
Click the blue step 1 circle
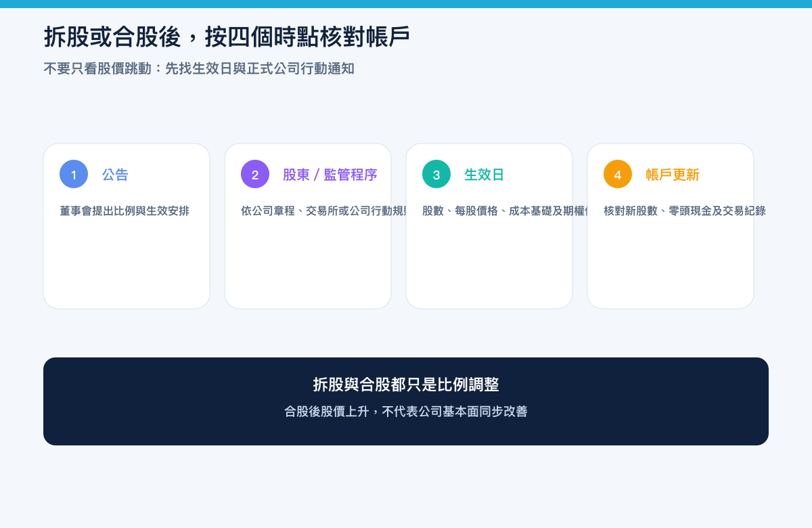(74, 174)
